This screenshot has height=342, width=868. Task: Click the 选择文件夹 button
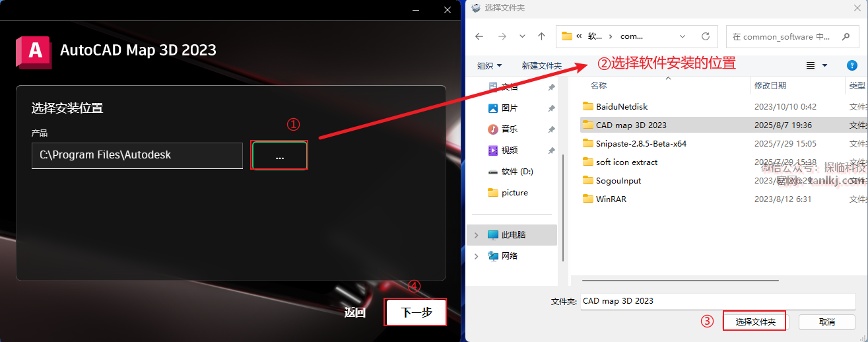pyautogui.click(x=754, y=322)
